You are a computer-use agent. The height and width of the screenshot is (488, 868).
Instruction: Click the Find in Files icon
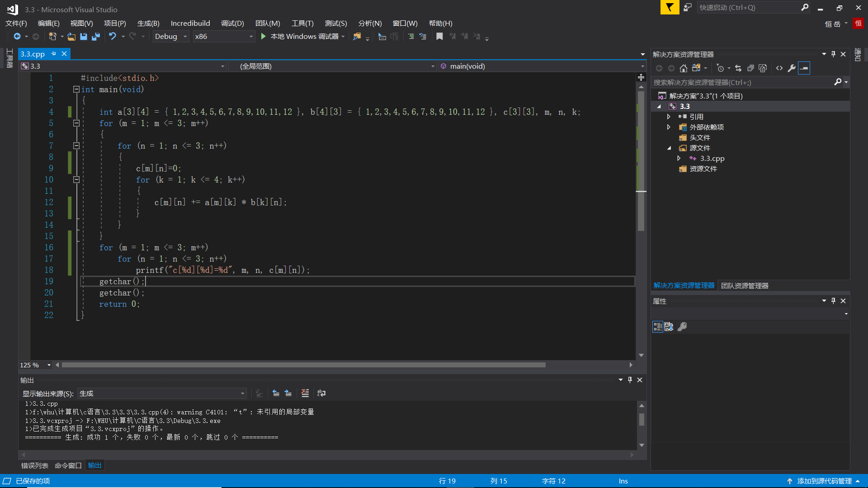[357, 36]
